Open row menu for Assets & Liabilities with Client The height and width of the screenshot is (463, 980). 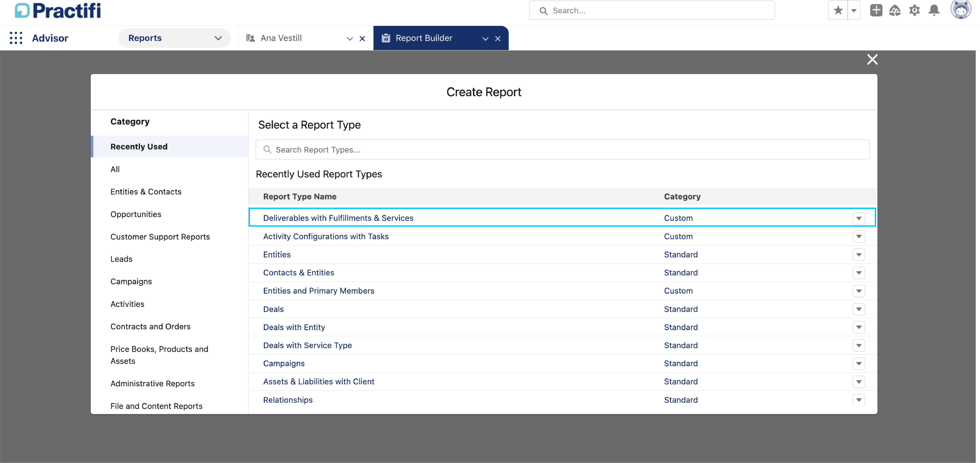point(859,382)
